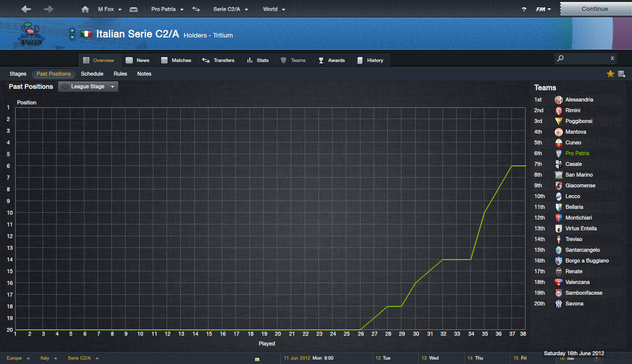Image resolution: width=632 pixels, height=364 pixels.
Task: Clear search with the x button
Action: 612,58
